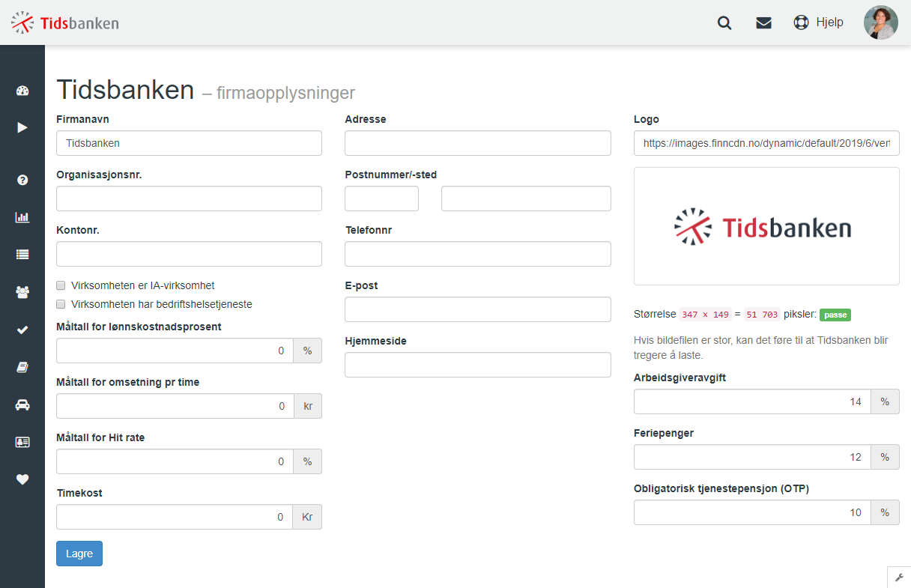Viewport: 911px width, 588px height.
Task: Click the % suffix on lønnskostnadsprosent field
Action: pyautogui.click(x=307, y=351)
